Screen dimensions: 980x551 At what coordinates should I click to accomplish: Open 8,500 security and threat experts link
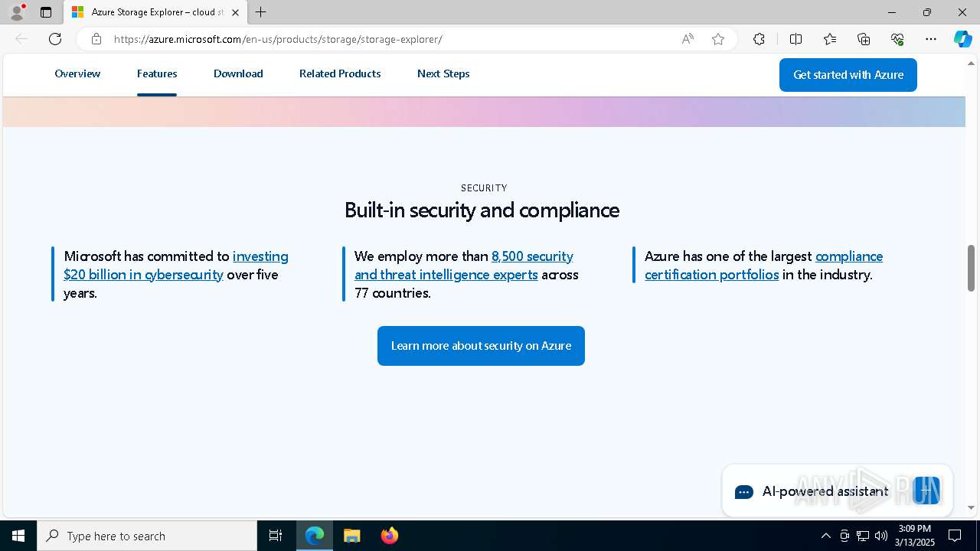(x=464, y=266)
